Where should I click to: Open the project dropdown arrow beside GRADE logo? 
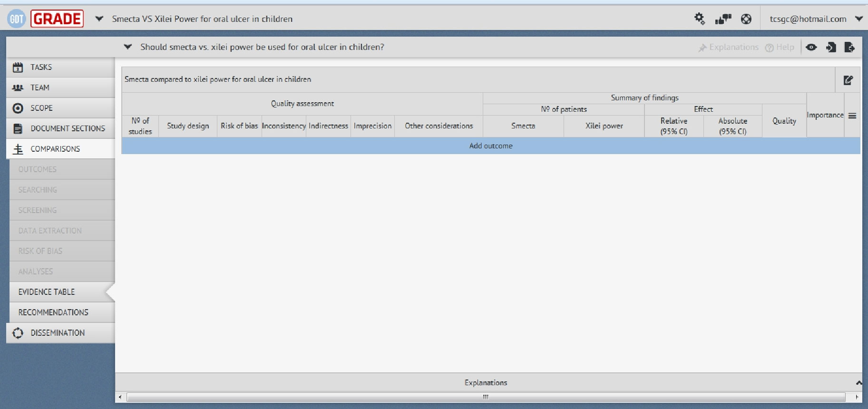[99, 19]
